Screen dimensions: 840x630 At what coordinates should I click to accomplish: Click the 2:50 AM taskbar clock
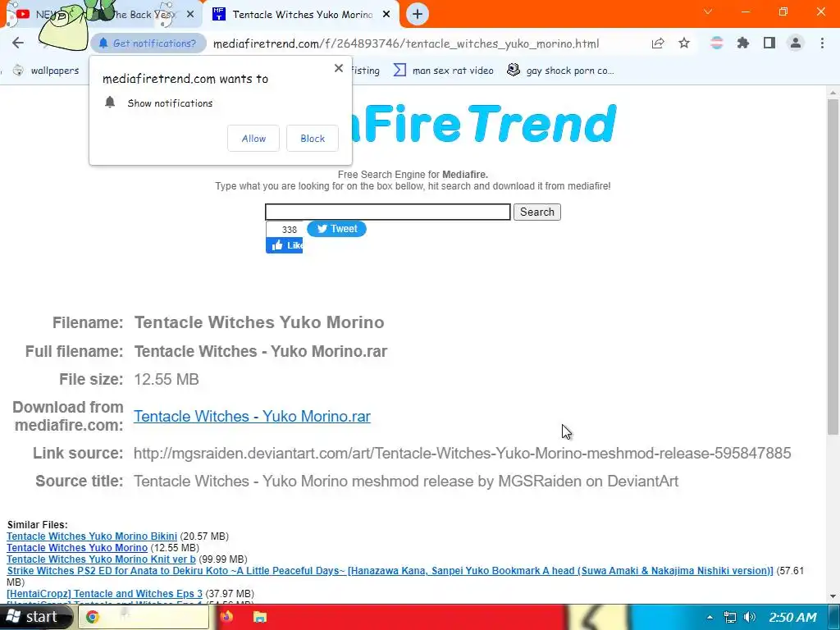tap(793, 617)
